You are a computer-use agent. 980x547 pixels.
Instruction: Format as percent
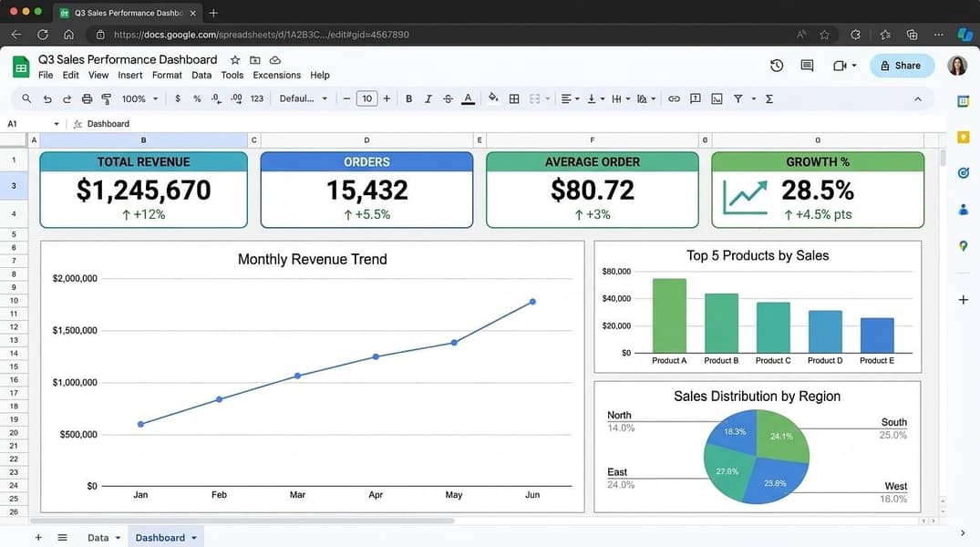click(197, 98)
